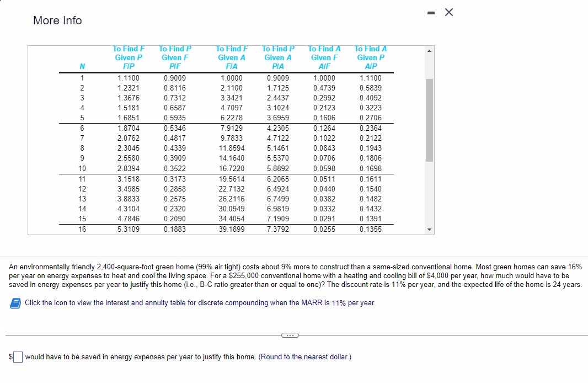Click the scrollbar up arrow in the table
This screenshot has width=588, height=383.
pos(429,50)
